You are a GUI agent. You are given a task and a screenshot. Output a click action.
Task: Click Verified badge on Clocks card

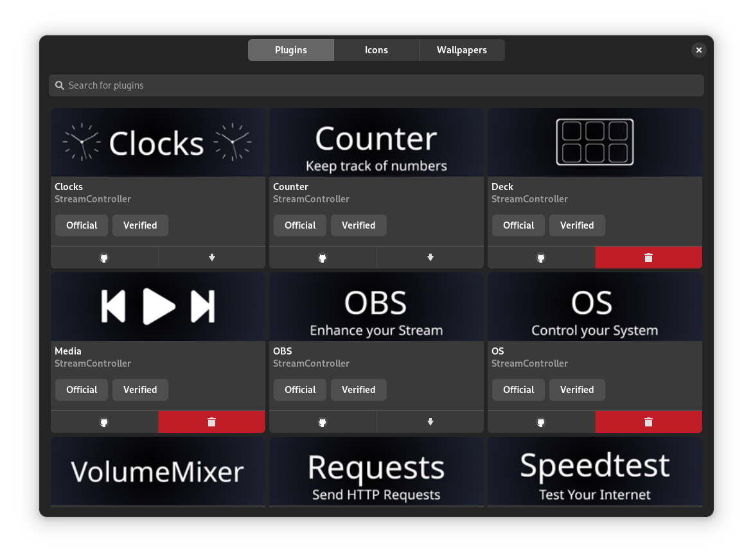click(140, 225)
